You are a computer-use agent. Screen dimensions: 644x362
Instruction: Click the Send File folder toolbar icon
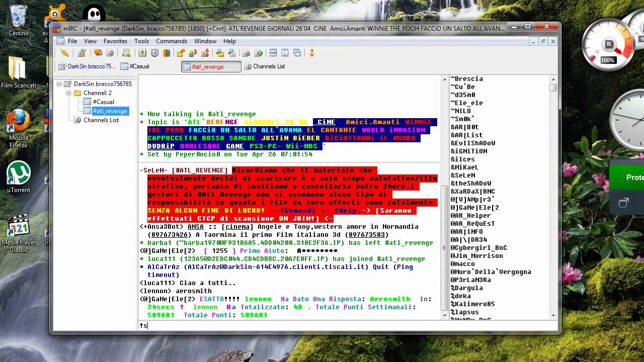click(x=181, y=53)
